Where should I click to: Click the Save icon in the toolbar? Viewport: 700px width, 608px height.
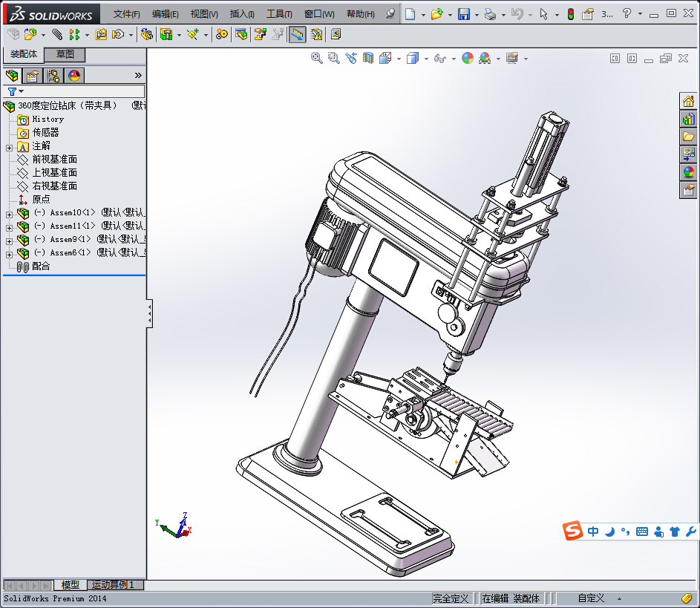pyautogui.click(x=463, y=14)
